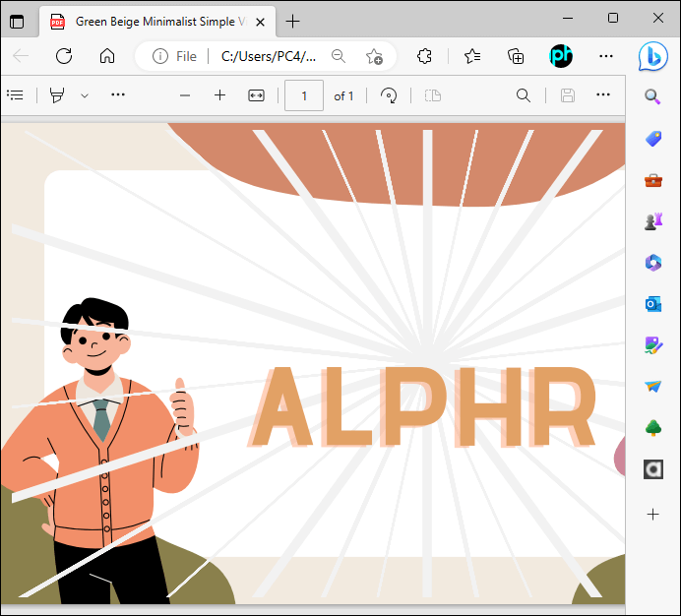681x616 pixels.
Task: Open sidebar Outlook icon
Action: [x=653, y=304]
